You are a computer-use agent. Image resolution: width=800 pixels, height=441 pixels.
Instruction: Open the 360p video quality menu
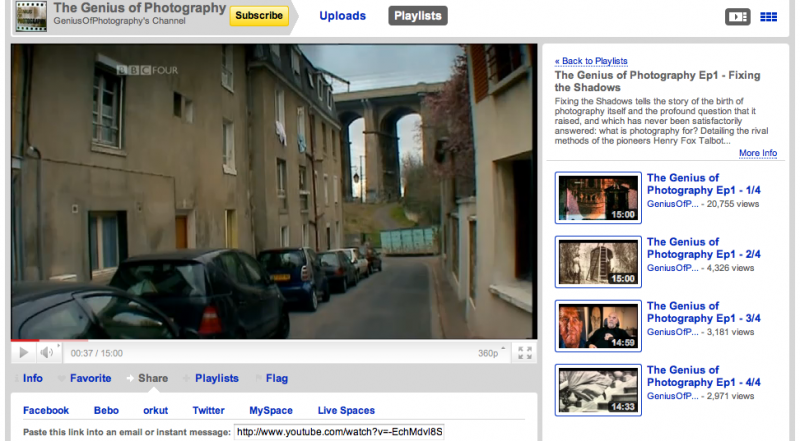tap(491, 353)
